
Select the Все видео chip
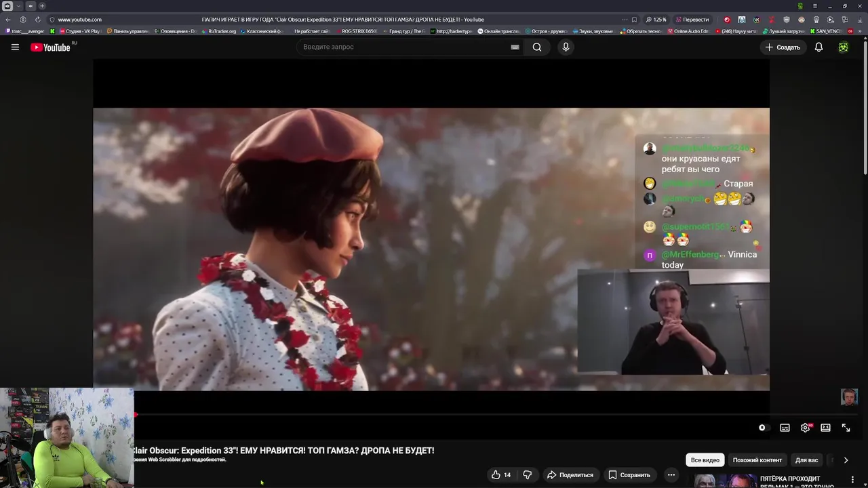(x=705, y=460)
